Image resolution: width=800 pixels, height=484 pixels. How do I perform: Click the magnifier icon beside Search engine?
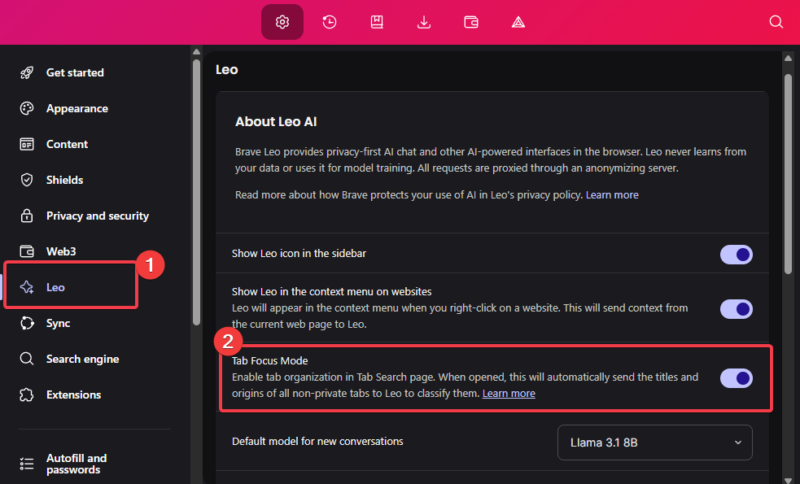click(27, 359)
